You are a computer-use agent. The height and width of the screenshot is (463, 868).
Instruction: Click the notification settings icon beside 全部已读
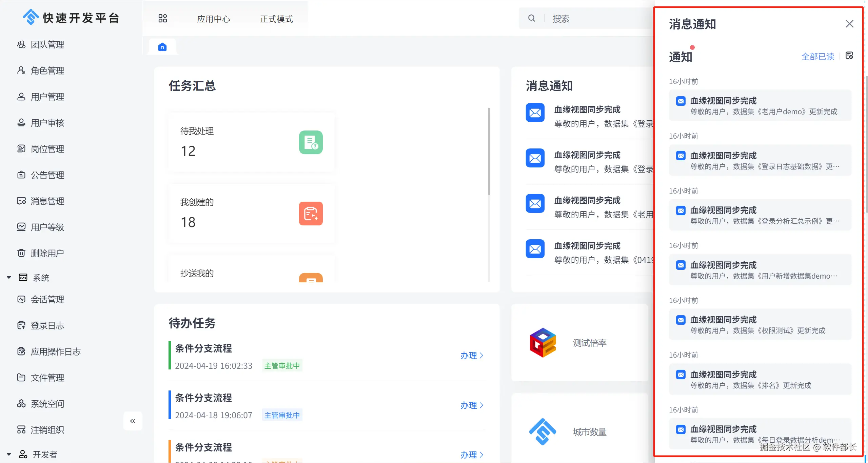pos(849,56)
